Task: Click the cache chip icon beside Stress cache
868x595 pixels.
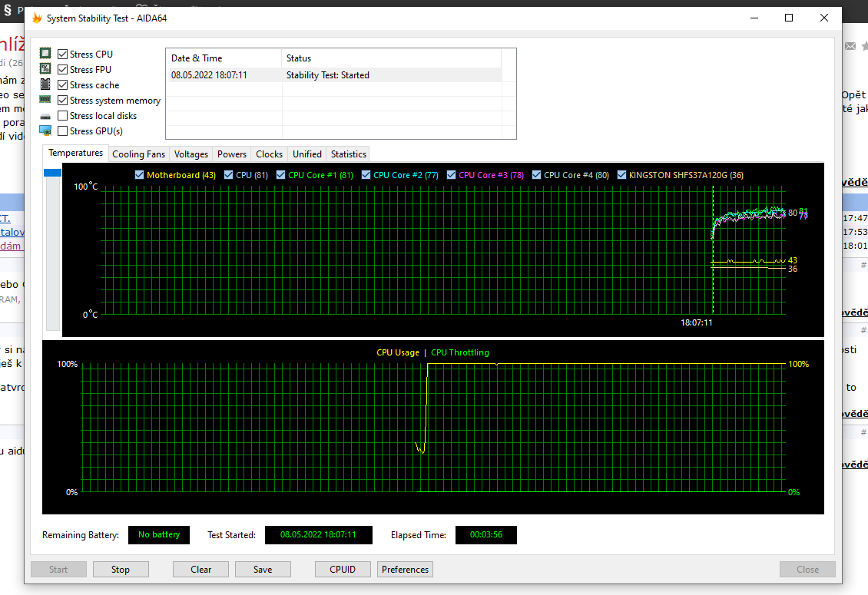Action: coord(45,84)
